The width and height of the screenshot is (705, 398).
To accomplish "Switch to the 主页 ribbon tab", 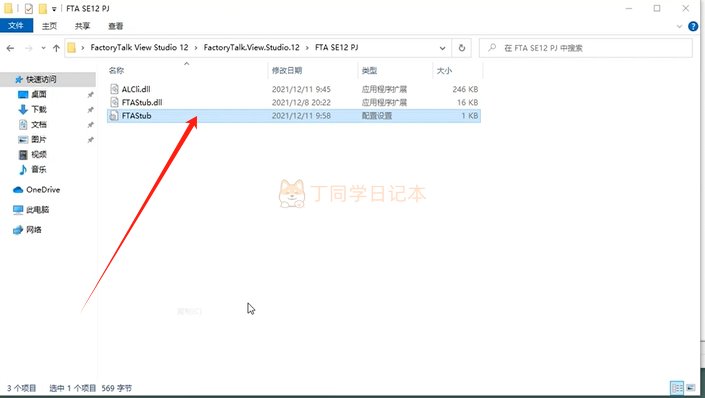I will 49,26.
